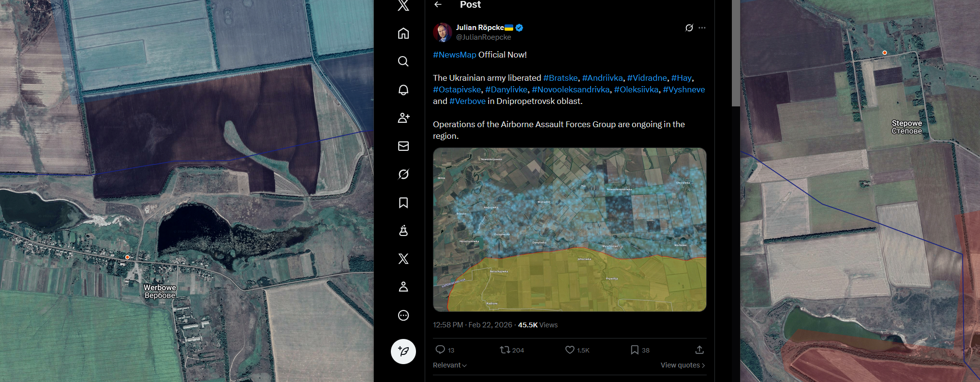Click the page vertical scrollbar thumb
Image resolution: width=980 pixels, height=382 pixels.
736,52
